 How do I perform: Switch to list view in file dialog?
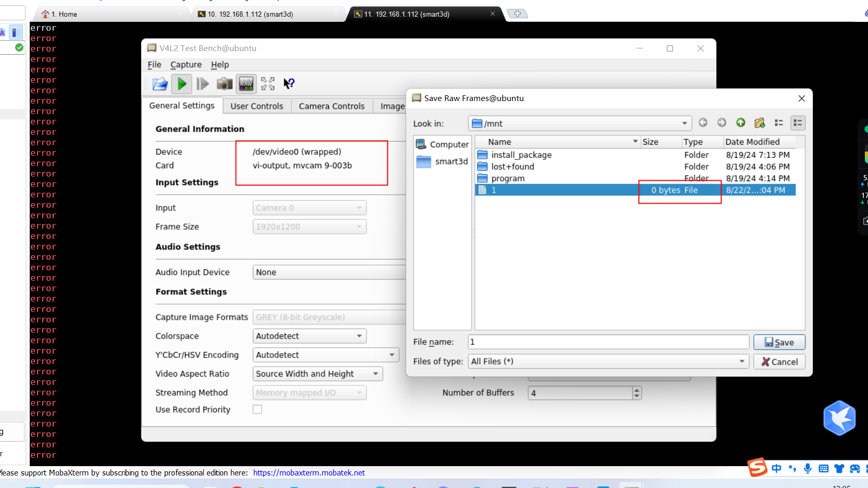point(779,123)
